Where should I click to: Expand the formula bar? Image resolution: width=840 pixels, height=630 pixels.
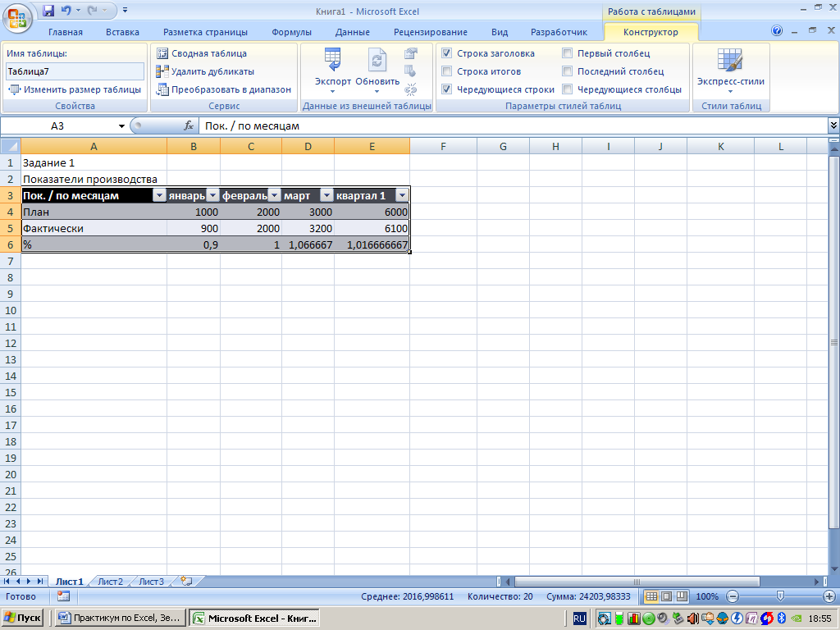tap(833, 126)
